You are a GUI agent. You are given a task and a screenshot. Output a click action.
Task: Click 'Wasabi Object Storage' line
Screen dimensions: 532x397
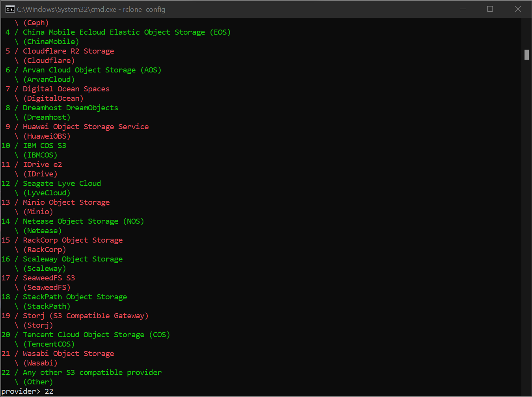[x=69, y=354]
